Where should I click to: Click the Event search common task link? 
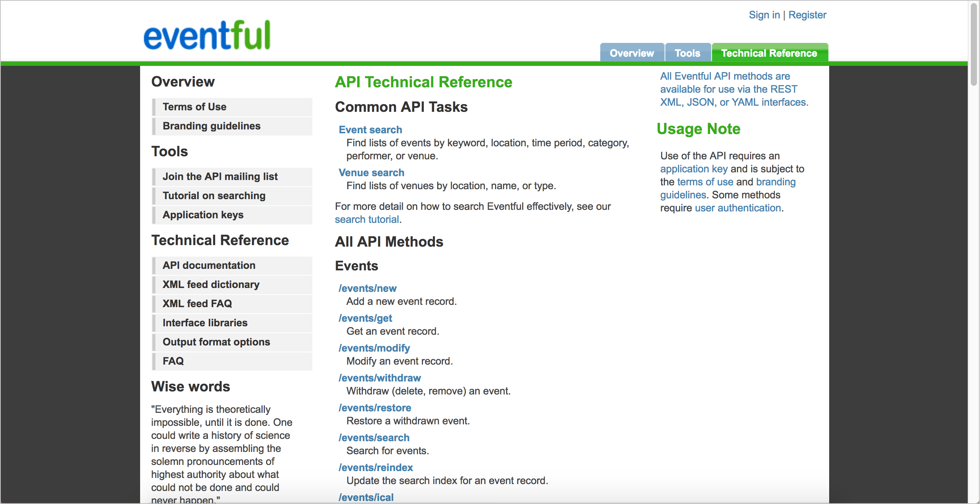point(371,129)
